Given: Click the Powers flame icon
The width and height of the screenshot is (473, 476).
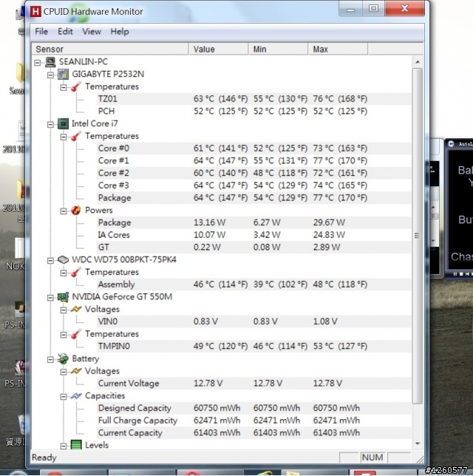Looking at the screenshot, I should point(76,210).
